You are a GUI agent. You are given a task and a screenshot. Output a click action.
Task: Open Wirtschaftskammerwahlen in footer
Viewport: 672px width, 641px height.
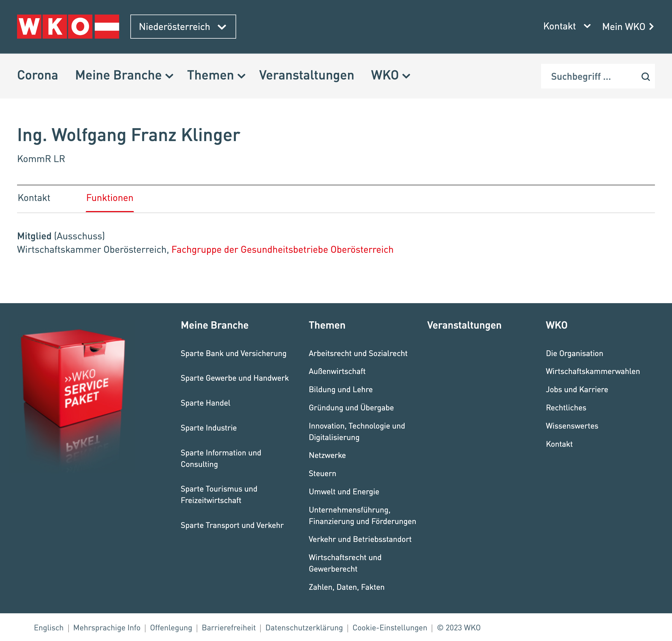click(593, 371)
